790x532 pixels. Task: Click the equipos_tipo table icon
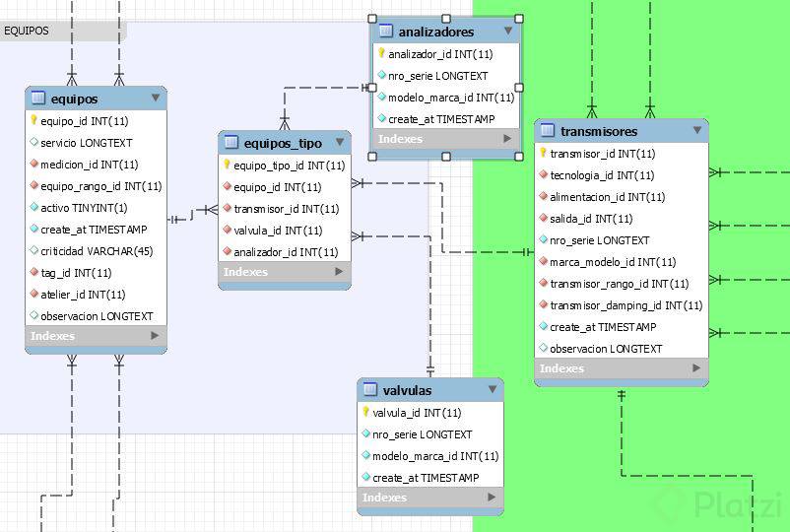click(231, 142)
